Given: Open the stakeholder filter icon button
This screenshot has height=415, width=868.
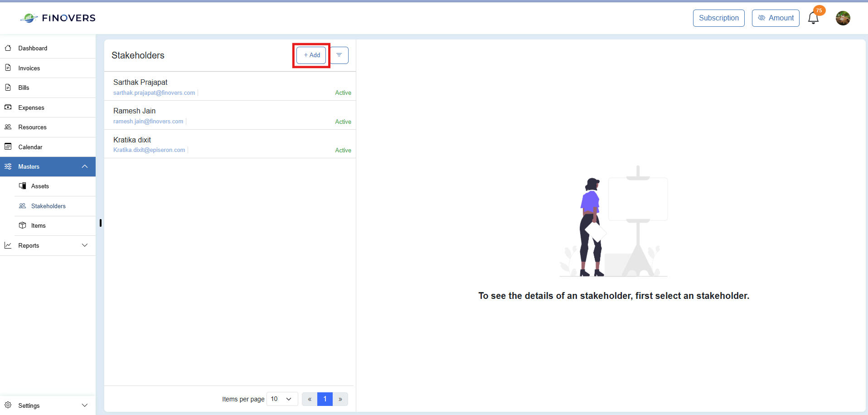Looking at the screenshot, I should coord(339,55).
